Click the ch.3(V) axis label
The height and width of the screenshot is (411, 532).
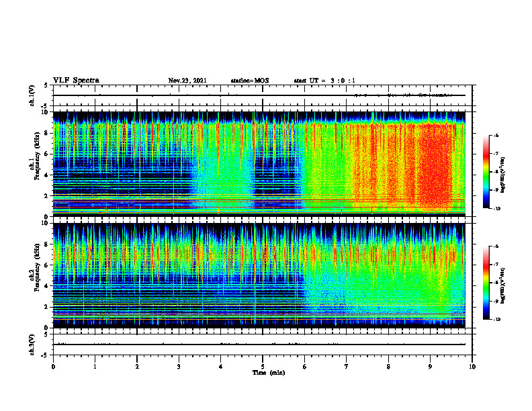pyautogui.click(x=32, y=345)
